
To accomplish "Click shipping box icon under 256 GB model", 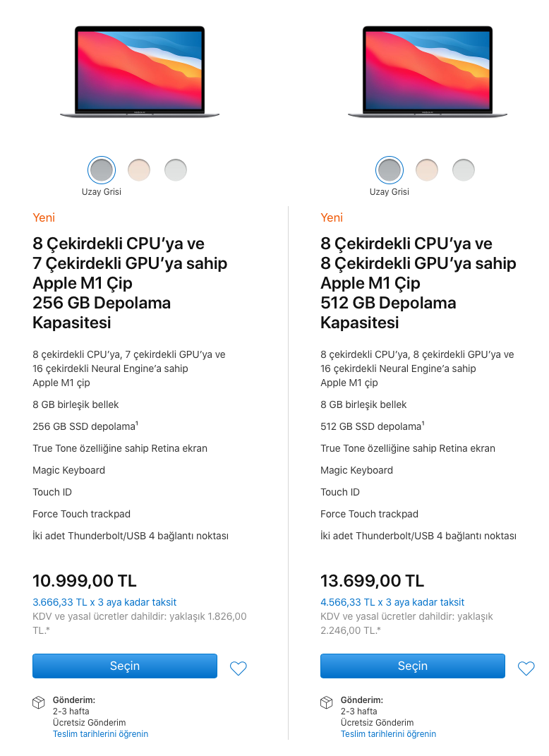I will point(39,703).
